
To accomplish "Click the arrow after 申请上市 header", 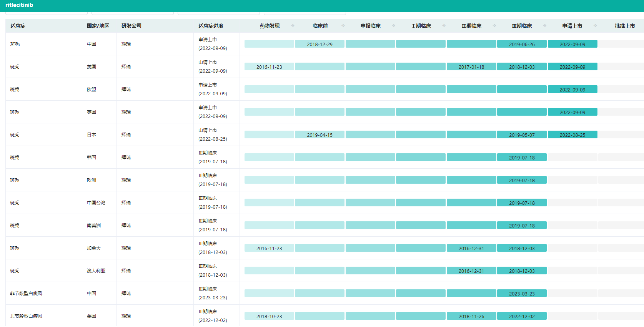I will point(595,26).
